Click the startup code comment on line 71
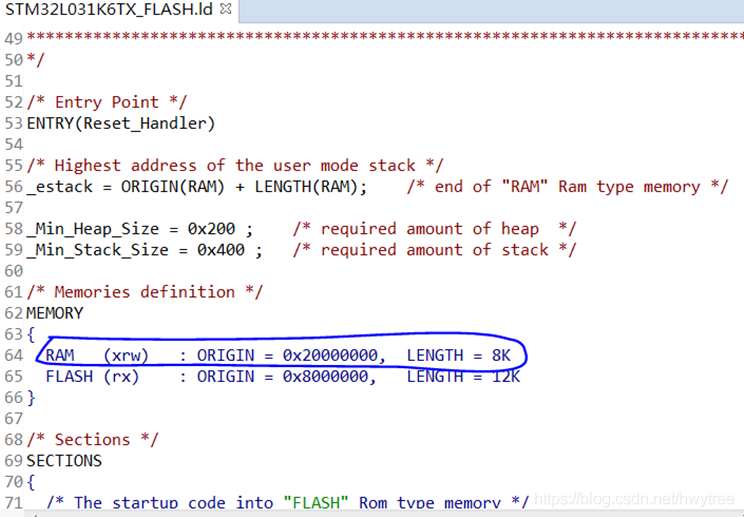 287,502
